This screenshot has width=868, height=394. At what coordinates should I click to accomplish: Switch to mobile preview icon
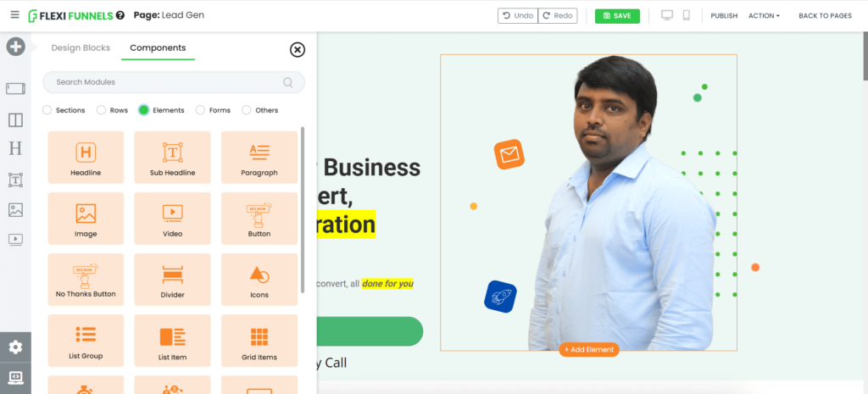[687, 15]
